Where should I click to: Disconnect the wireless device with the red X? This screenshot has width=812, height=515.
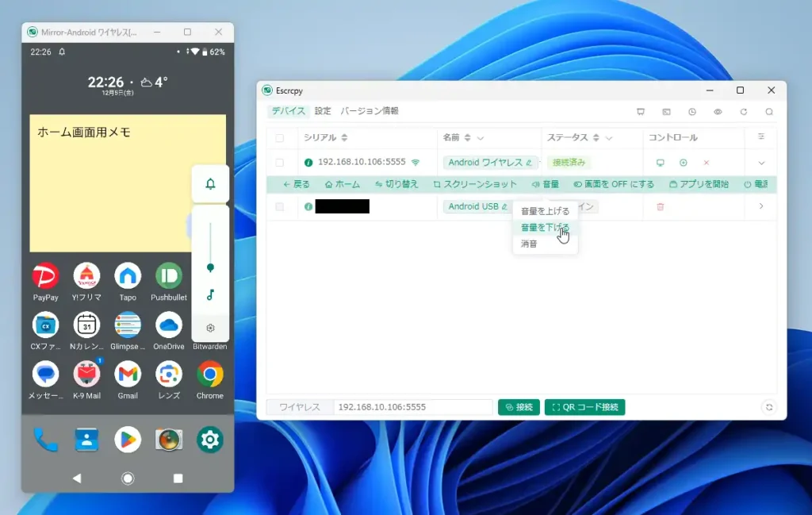click(x=705, y=162)
